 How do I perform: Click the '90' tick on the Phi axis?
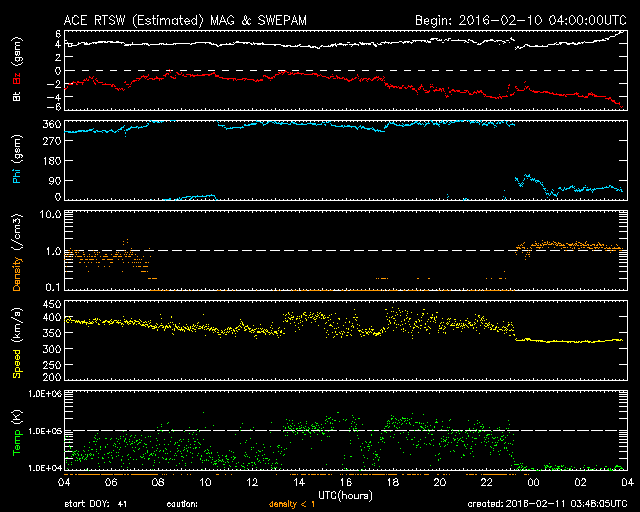tap(56, 180)
